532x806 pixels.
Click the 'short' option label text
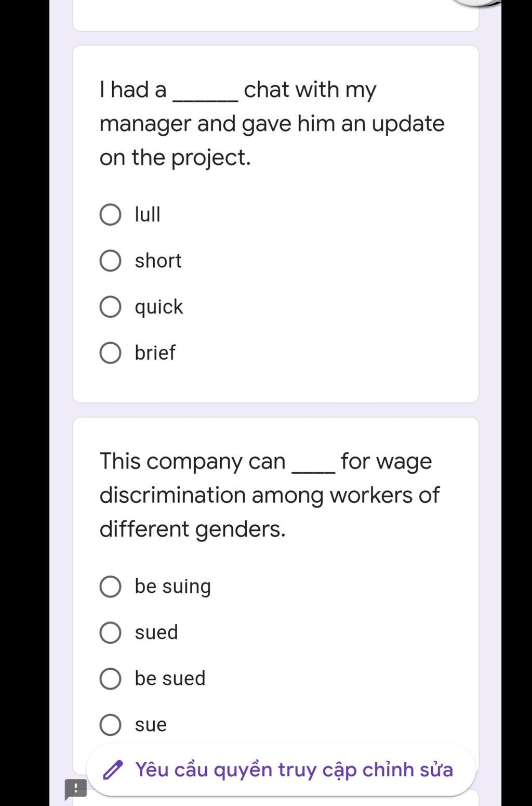[158, 261]
